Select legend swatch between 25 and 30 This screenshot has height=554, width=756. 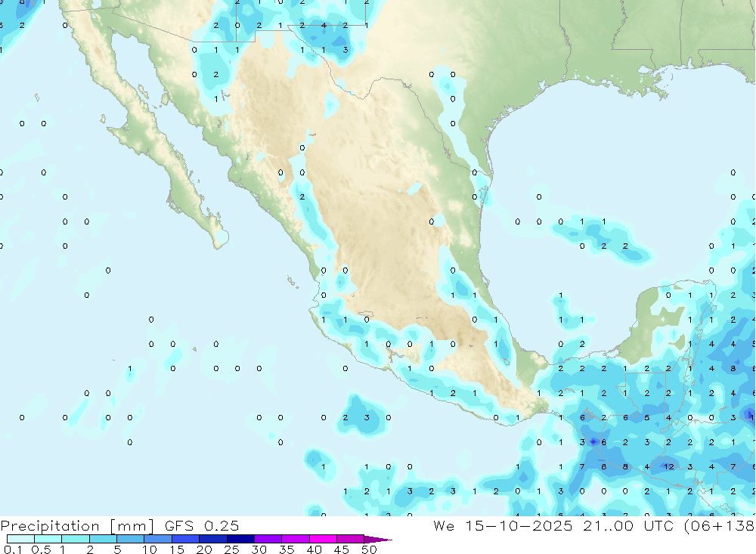(x=240, y=539)
